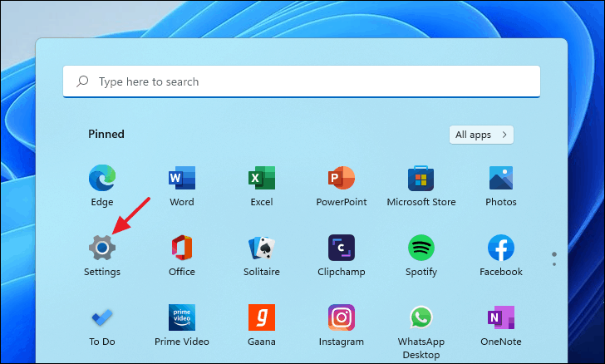Start PowerPoint from the Start menu
605x364 pixels.
coord(342,178)
